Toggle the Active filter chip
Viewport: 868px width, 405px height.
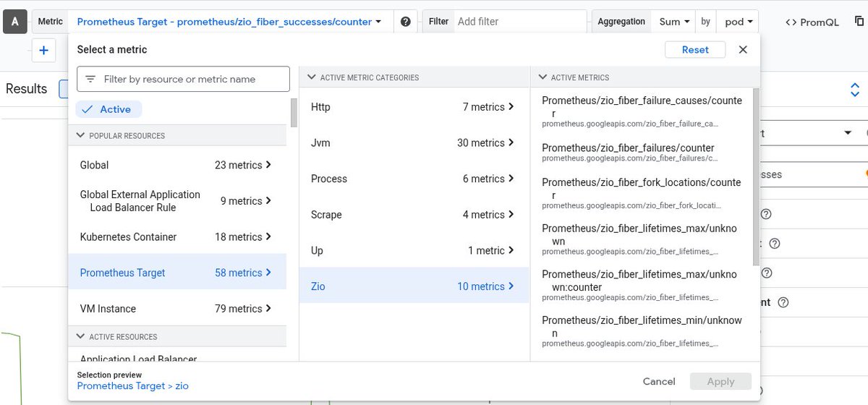click(x=109, y=109)
